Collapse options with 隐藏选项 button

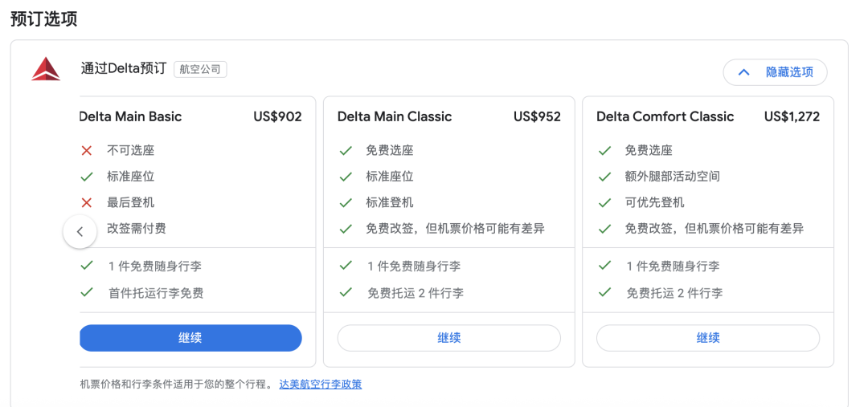coord(775,72)
